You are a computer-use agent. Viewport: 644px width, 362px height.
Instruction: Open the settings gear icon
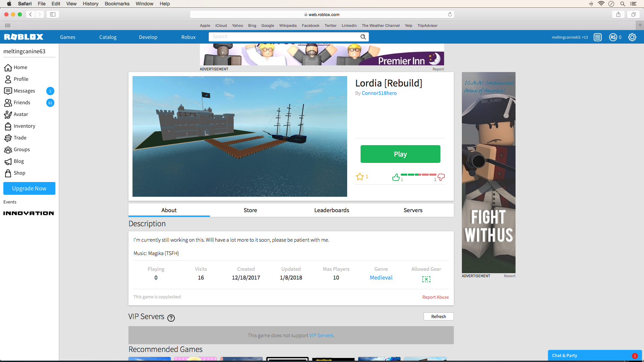pos(632,37)
